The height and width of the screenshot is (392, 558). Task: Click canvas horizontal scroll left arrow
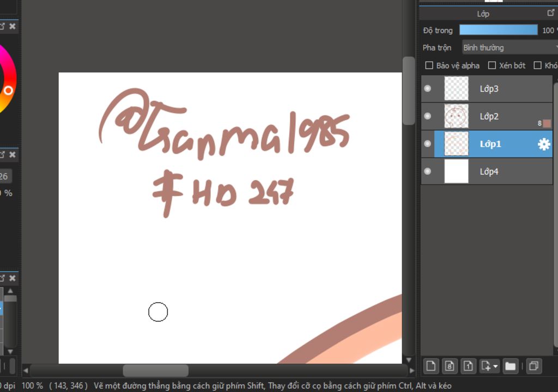point(26,370)
